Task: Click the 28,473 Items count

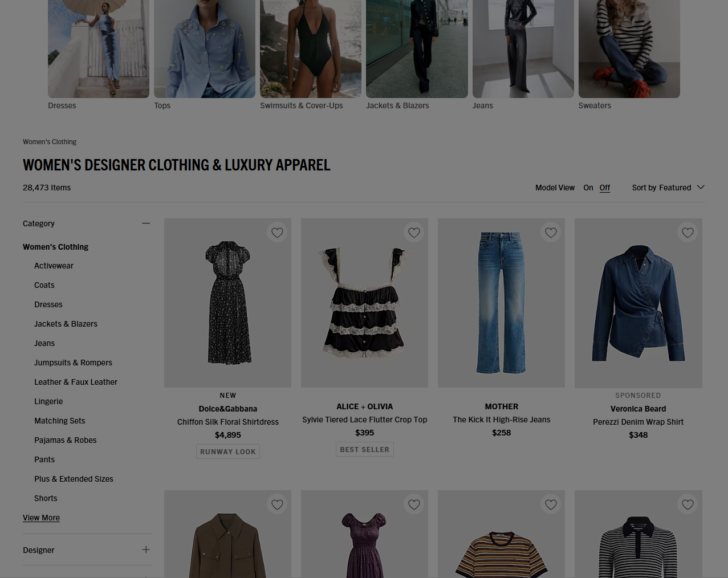Action: 47,188
